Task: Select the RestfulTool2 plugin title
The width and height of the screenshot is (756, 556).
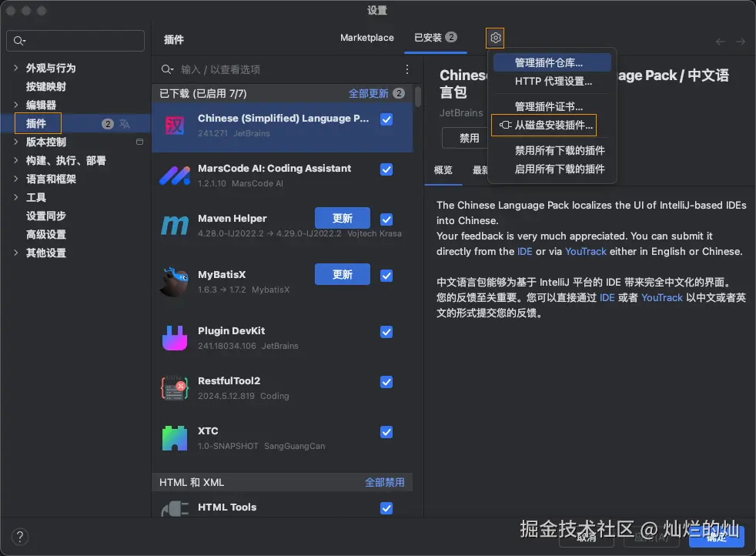Action: click(x=229, y=381)
